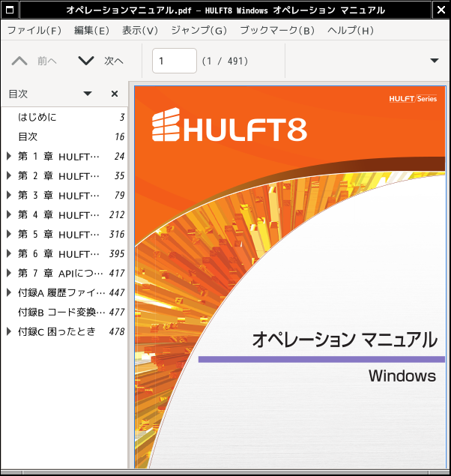Select 付録B コード変換 entry
The height and width of the screenshot is (476, 451).
[61, 312]
